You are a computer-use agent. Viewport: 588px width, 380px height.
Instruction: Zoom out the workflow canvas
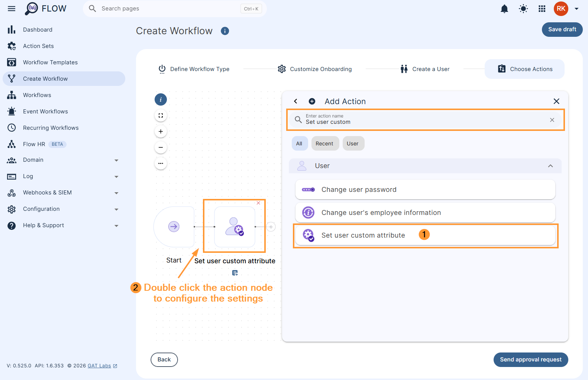coord(161,147)
